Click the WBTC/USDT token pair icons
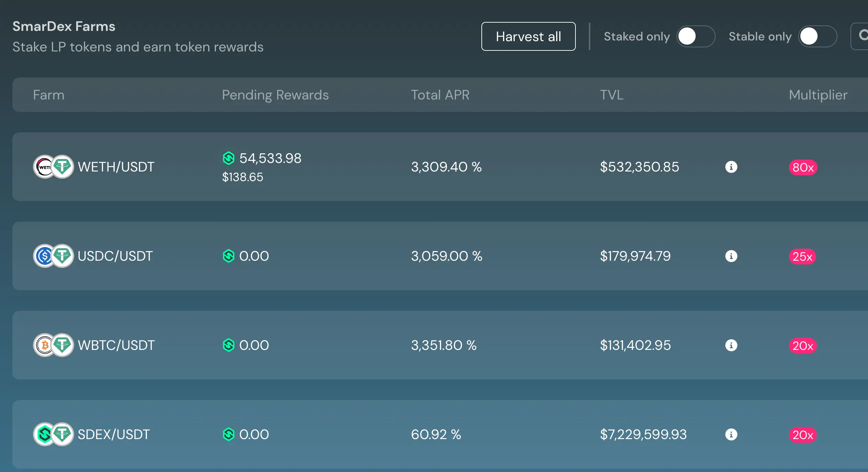 pyautogui.click(x=53, y=345)
